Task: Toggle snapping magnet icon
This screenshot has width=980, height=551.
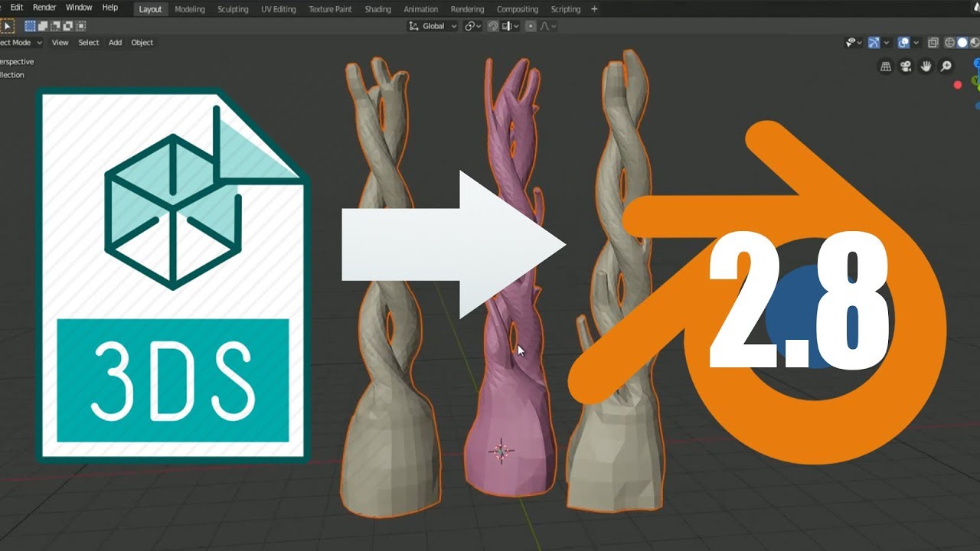Action: coord(493,26)
